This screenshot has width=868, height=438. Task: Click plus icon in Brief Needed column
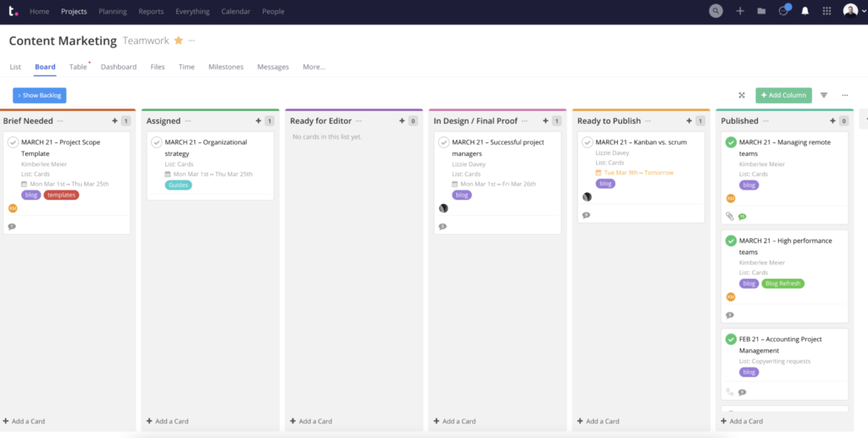pyautogui.click(x=114, y=121)
